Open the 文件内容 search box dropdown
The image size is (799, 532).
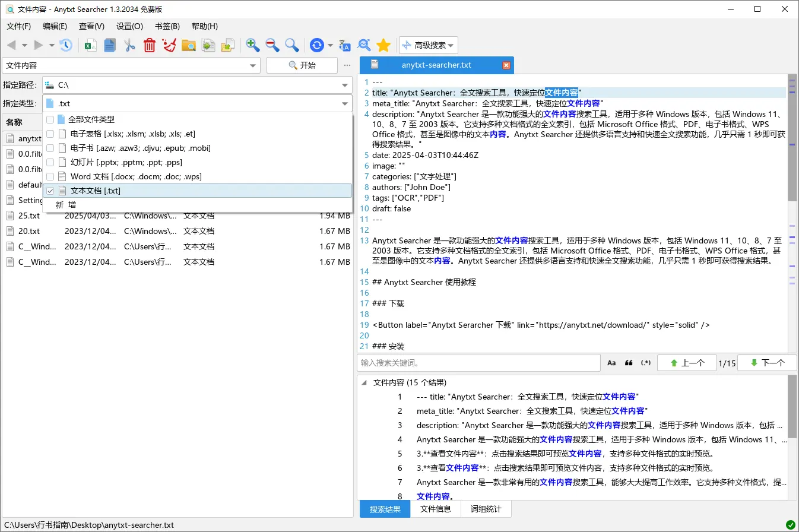click(x=253, y=65)
